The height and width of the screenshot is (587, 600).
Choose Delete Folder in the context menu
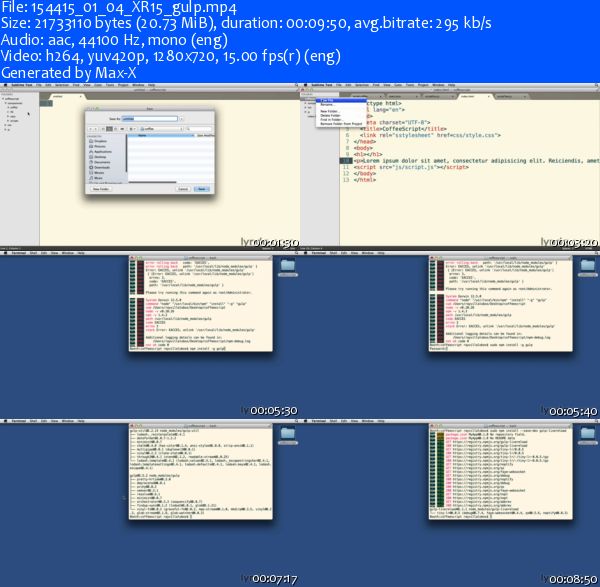pos(341,116)
